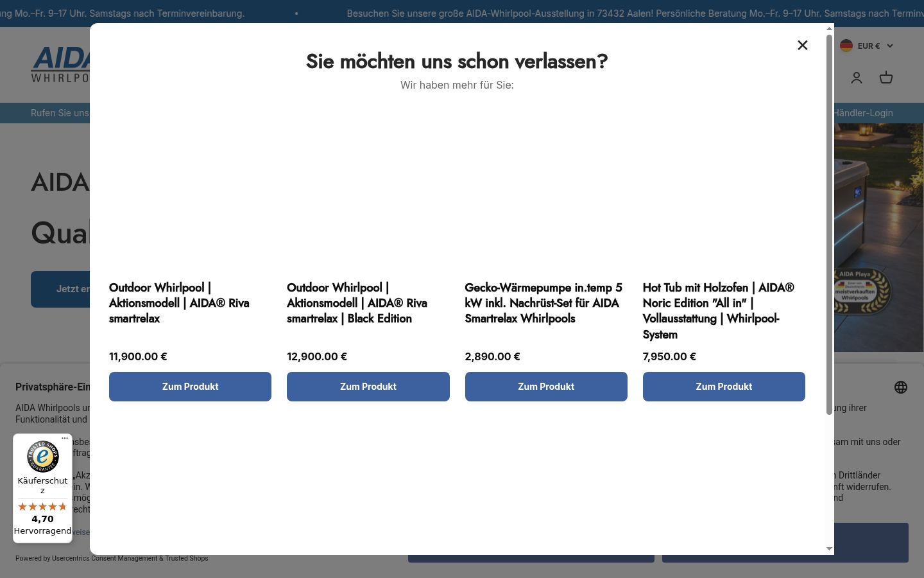Screen dimensions: 924x578
Task: Click Zum Produkt under the 11,900.00 € Riva smartrelax
Action: tap(190, 387)
